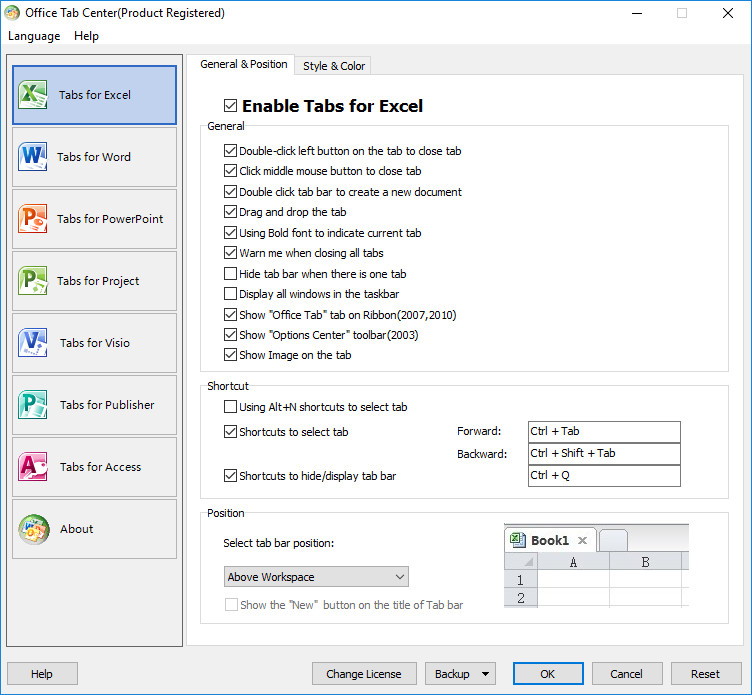Minimize the Office Tab Center window

coord(637,13)
